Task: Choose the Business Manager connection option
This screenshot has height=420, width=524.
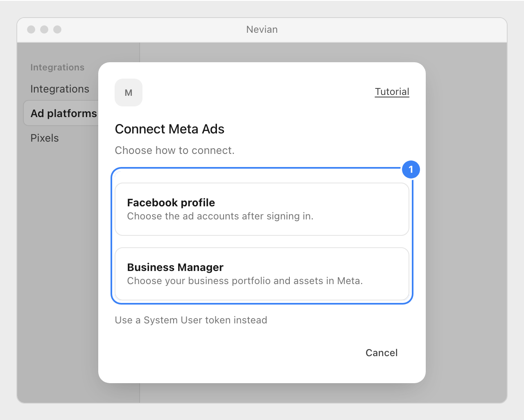Action: point(262,274)
